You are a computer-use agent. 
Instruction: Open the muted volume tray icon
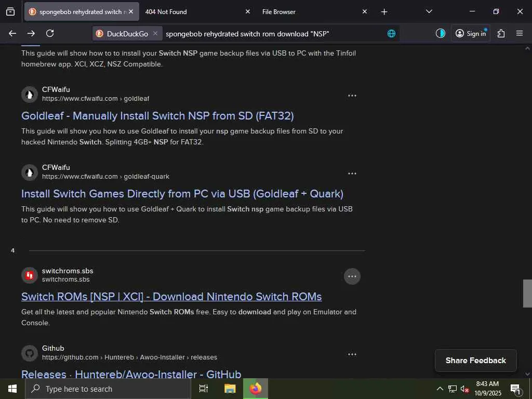click(x=464, y=389)
